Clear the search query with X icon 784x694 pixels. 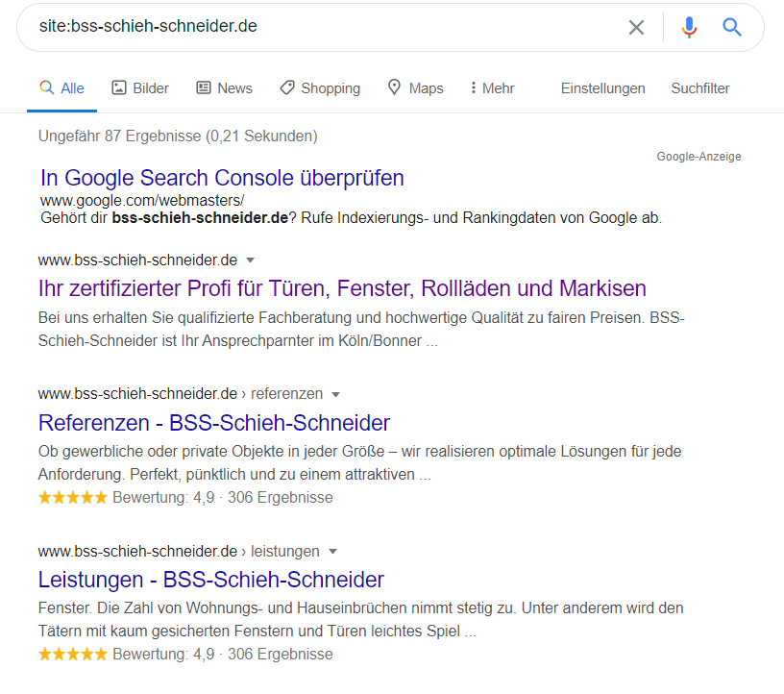coord(636,27)
